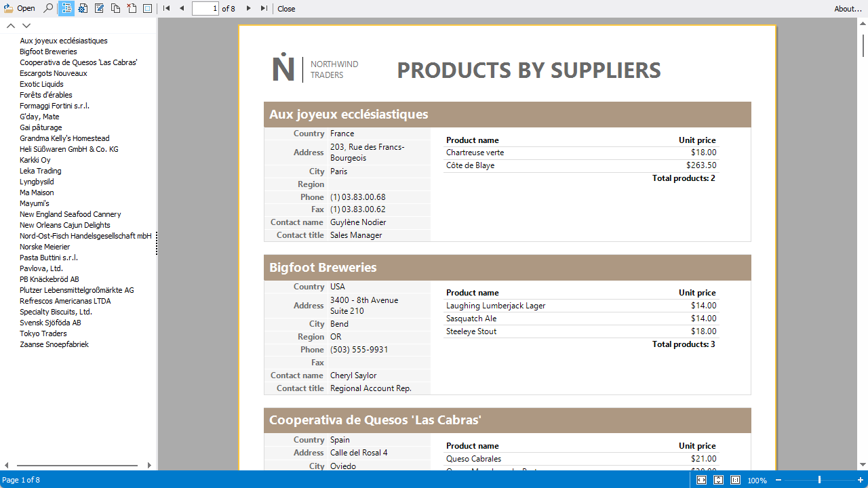Select New England Seafood Cannery entry
This screenshot has height=488, width=868.
[x=71, y=214]
